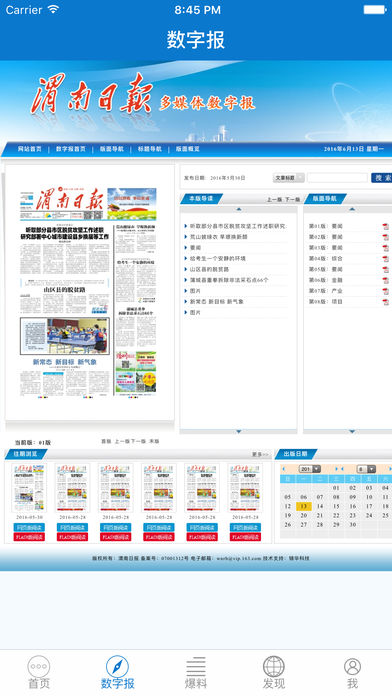392x696 pixels.
Task: Select the 数字报 compass tab
Action: tap(118, 672)
